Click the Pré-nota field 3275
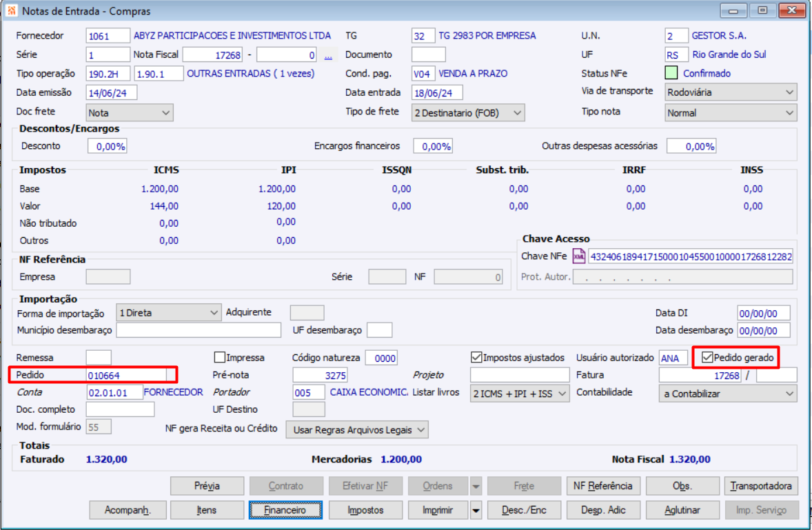Screen dimensions: 812x530 [320, 375]
